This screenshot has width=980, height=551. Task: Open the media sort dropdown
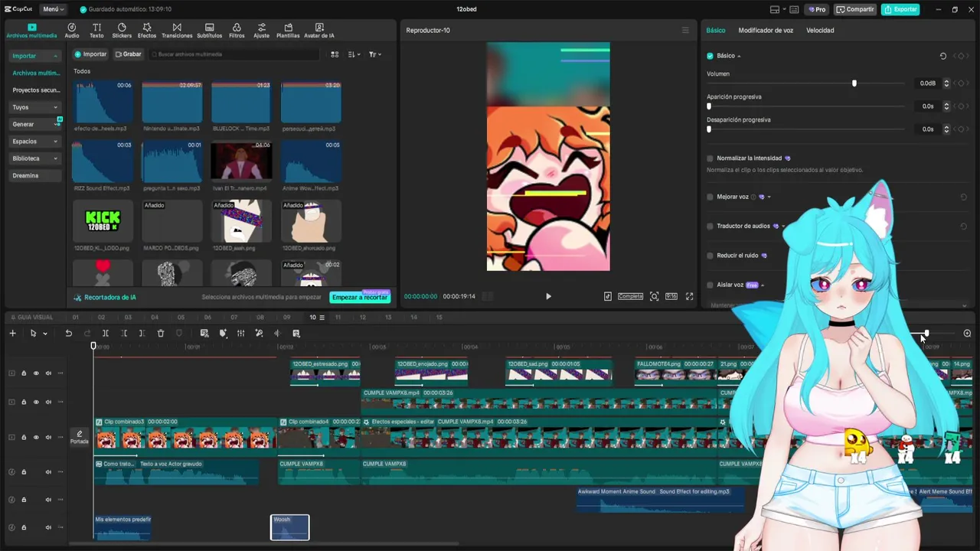pos(354,54)
